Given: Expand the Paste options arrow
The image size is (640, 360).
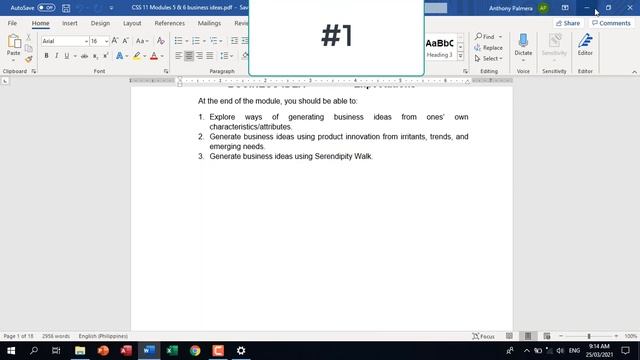Looking at the screenshot, I should coord(13,60).
